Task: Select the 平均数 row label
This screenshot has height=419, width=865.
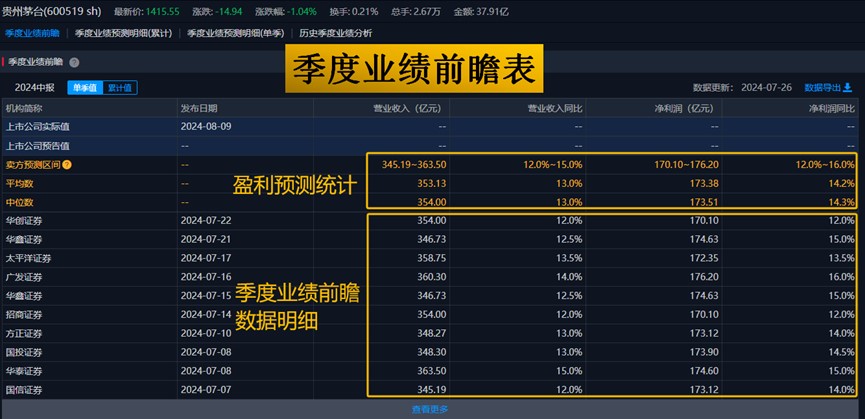Action: click(x=19, y=184)
